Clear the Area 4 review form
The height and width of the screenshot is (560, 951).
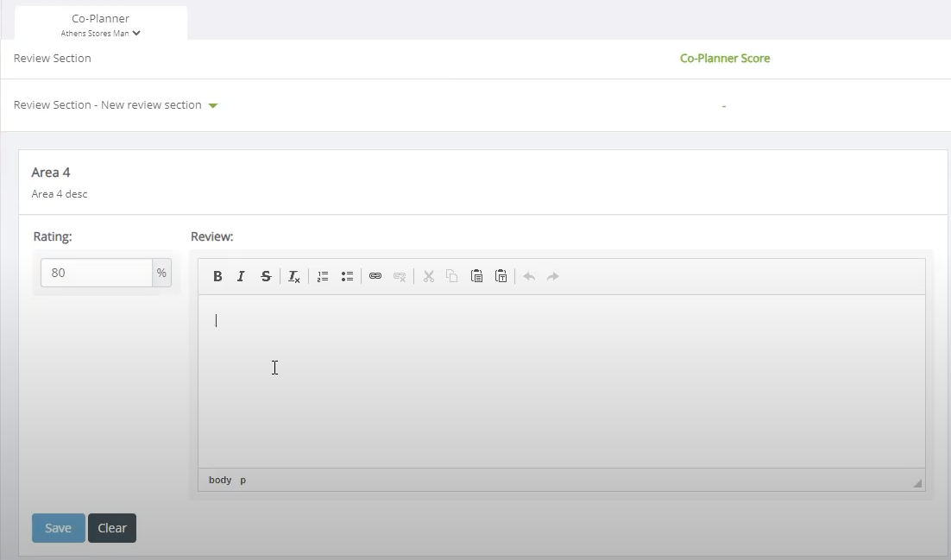click(112, 528)
